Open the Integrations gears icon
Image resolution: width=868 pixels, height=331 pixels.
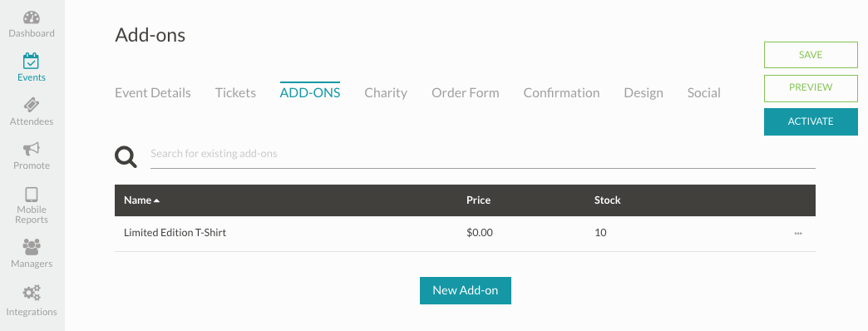32,293
